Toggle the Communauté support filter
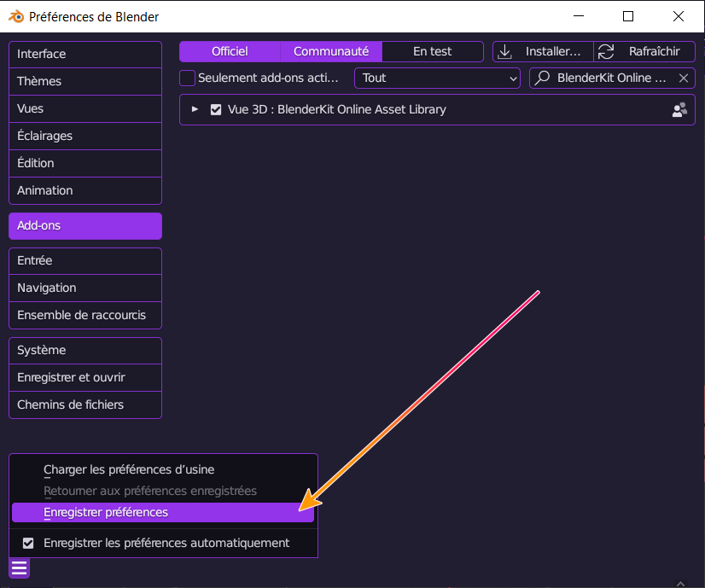 [x=331, y=52]
